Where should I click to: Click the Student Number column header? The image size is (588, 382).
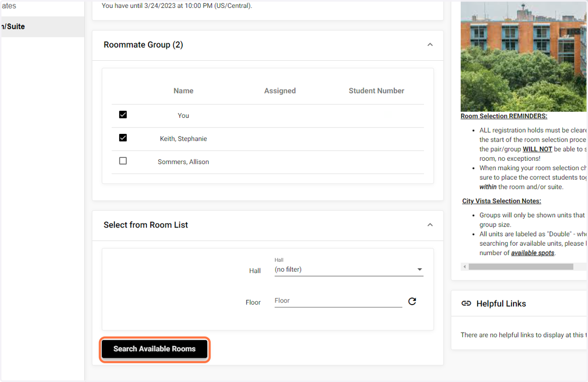tap(376, 91)
